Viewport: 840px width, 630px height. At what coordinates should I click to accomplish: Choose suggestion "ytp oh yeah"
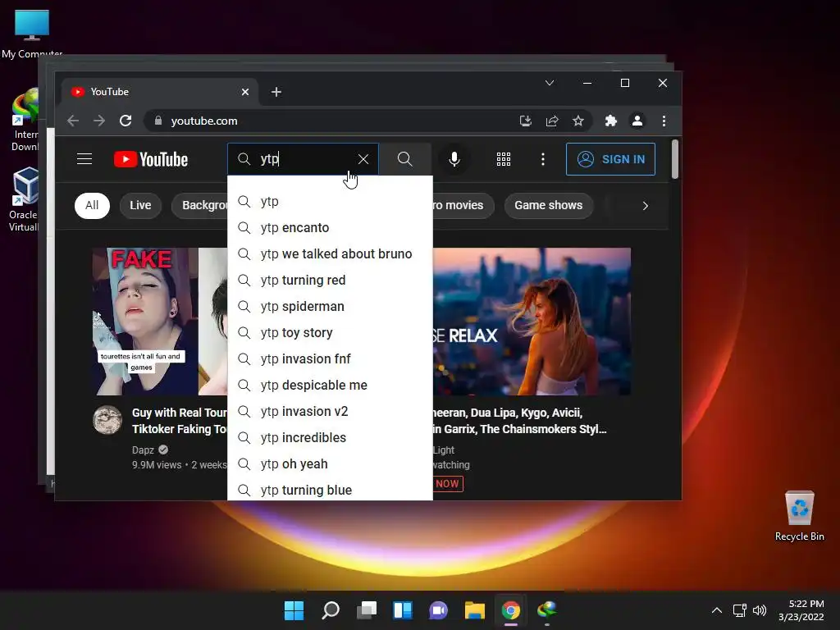pos(330,464)
